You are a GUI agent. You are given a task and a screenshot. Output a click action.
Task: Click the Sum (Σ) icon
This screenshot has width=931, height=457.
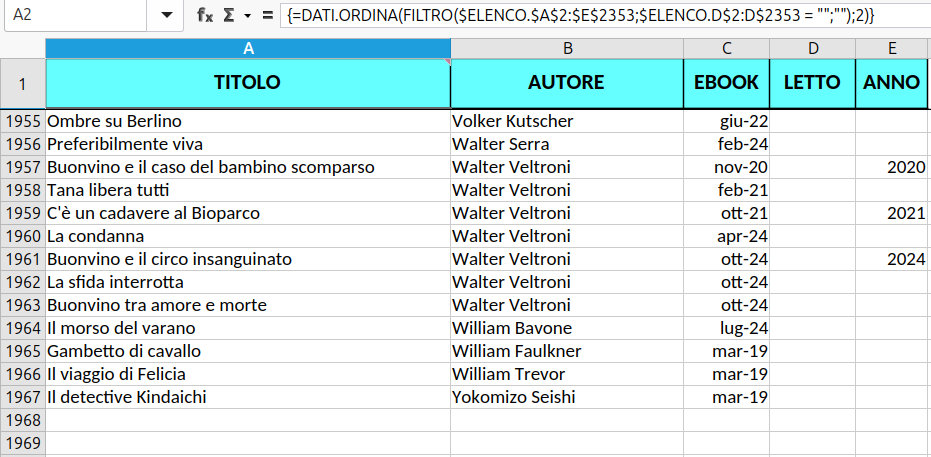[229, 15]
